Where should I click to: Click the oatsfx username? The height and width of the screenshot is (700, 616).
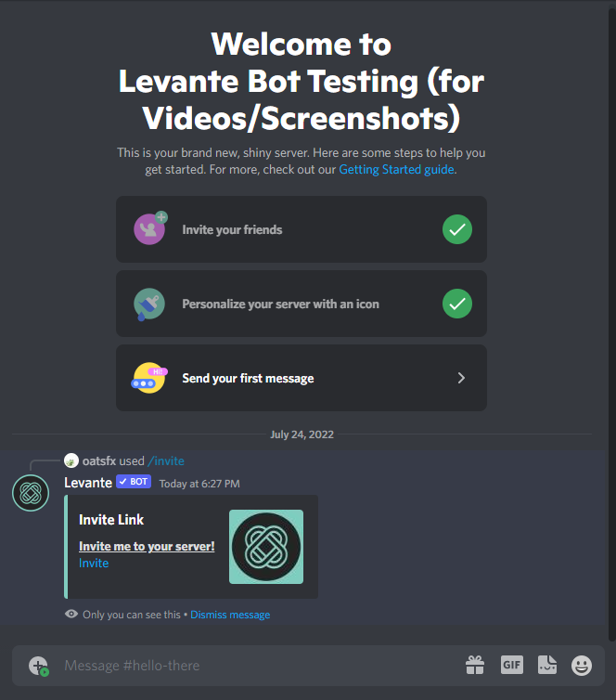coord(99,460)
